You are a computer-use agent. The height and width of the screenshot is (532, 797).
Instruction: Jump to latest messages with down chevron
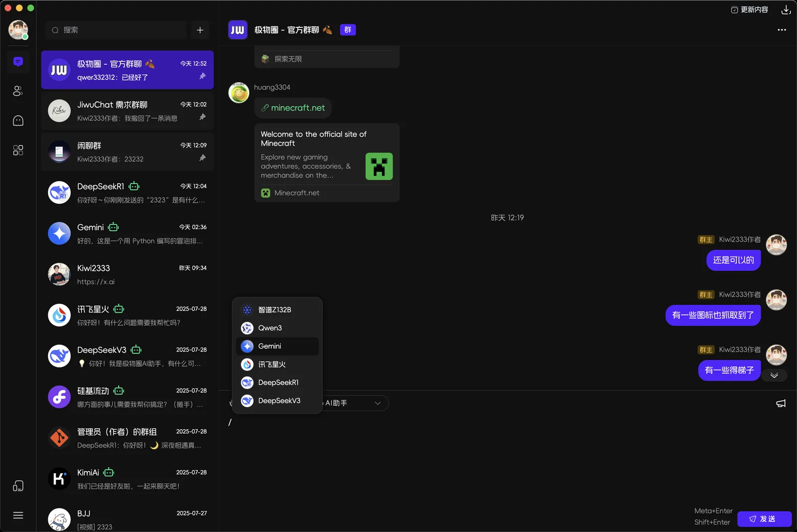(774, 375)
